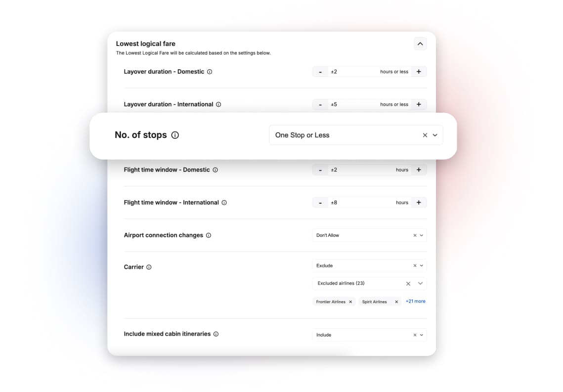
Task: Open Airport connection changes dropdown
Action: coord(422,235)
